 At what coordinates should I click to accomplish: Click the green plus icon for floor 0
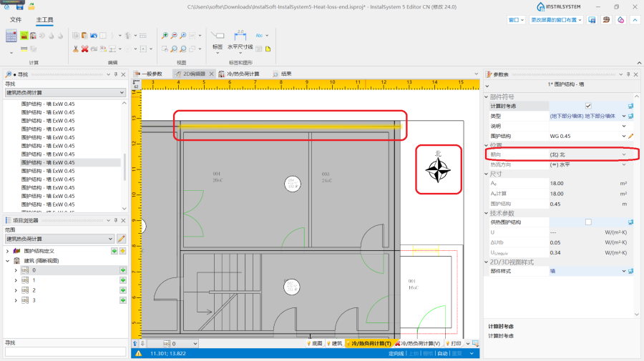click(122, 270)
